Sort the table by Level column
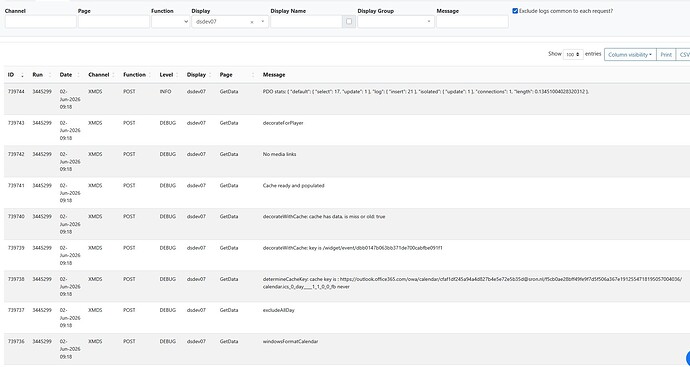 coord(169,75)
